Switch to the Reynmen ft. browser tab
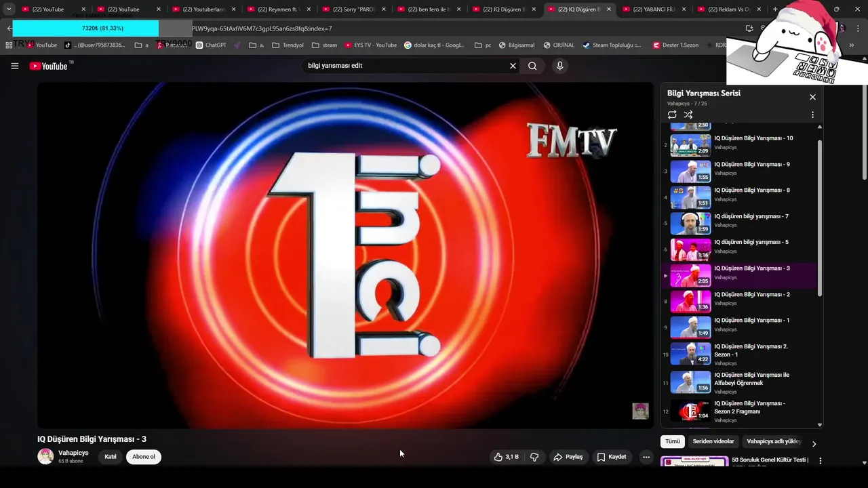 (x=278, y=9)
